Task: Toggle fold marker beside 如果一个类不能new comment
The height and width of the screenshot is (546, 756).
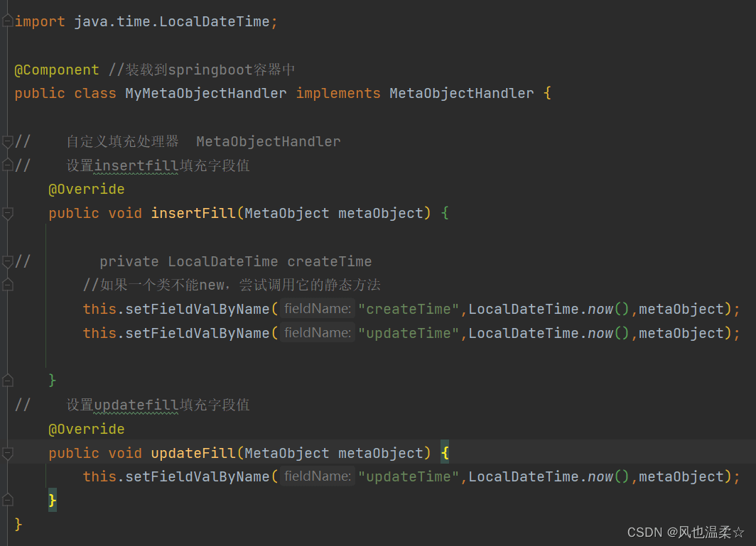Action: tap(7, 285)
